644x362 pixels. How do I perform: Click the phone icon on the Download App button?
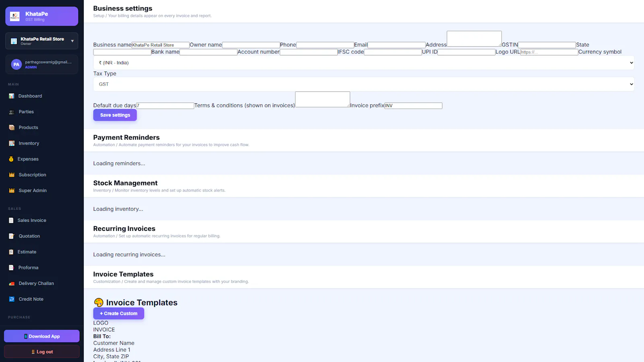26,336
